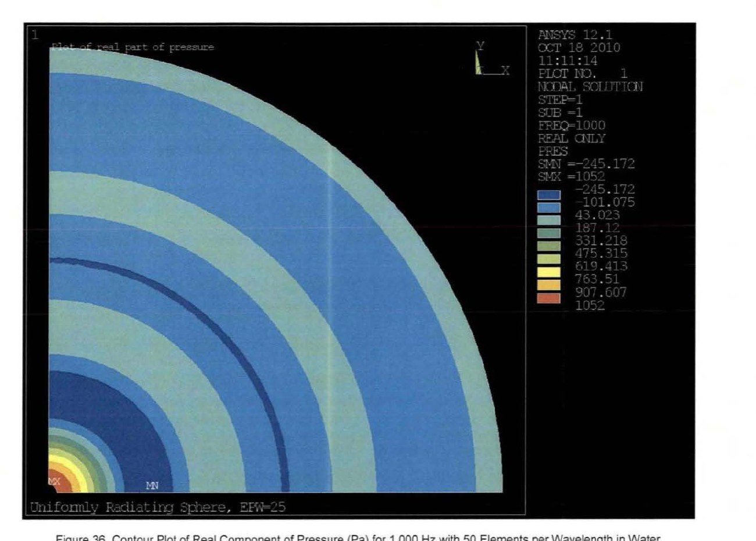Click the "11:11:14" timestamp
This screenshot has width=756, height=541.
coord(568,60)
